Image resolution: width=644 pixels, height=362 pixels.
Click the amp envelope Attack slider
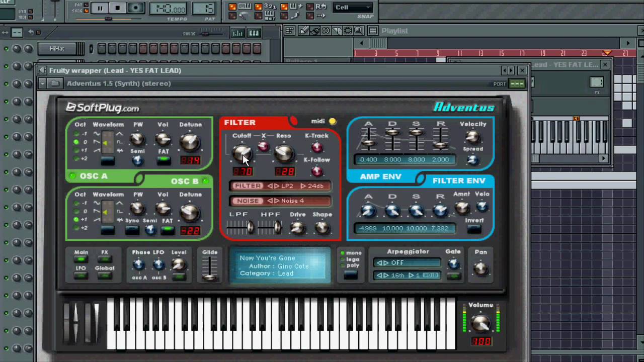pos(369,139)
